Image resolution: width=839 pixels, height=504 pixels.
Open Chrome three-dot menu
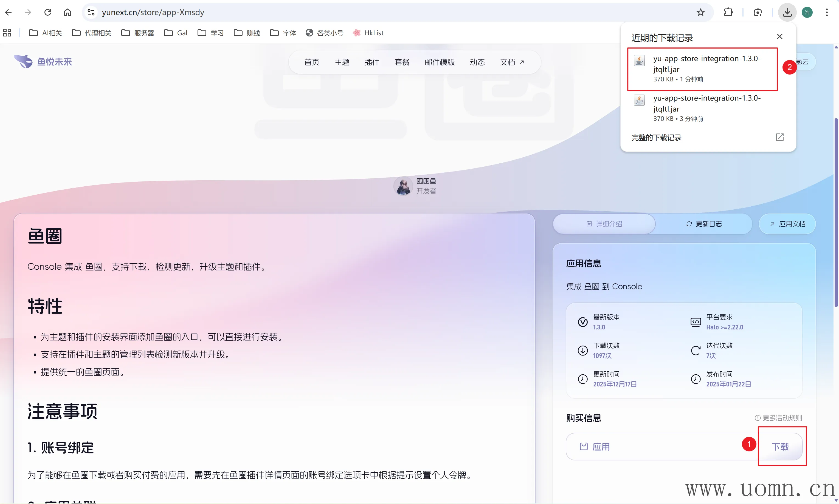tap(827, 12)
